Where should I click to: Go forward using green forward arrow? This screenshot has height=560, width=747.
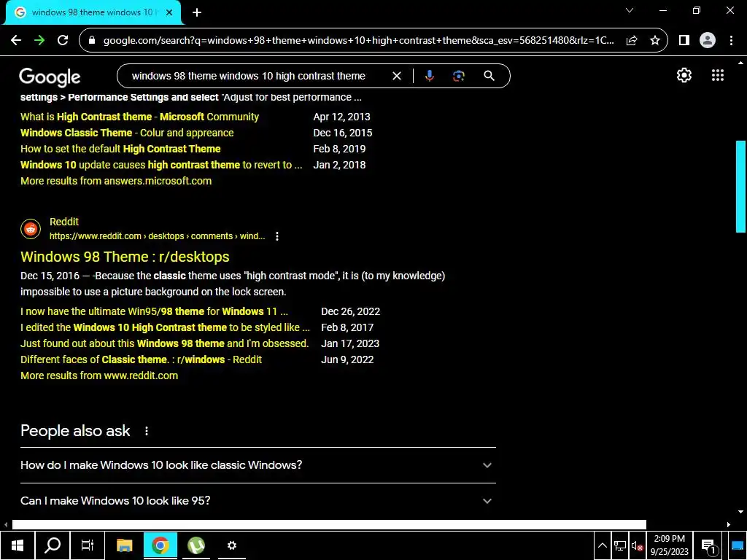(39, 40)
